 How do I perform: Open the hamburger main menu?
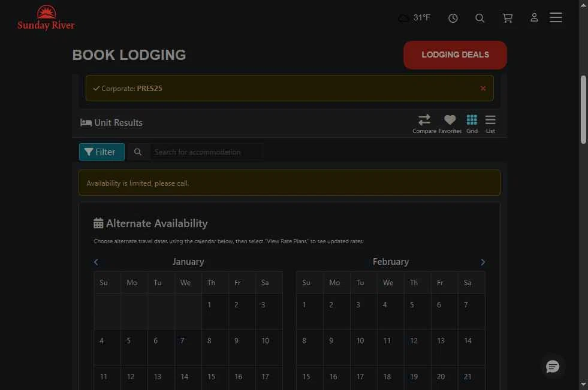click(x=556, y=17)
